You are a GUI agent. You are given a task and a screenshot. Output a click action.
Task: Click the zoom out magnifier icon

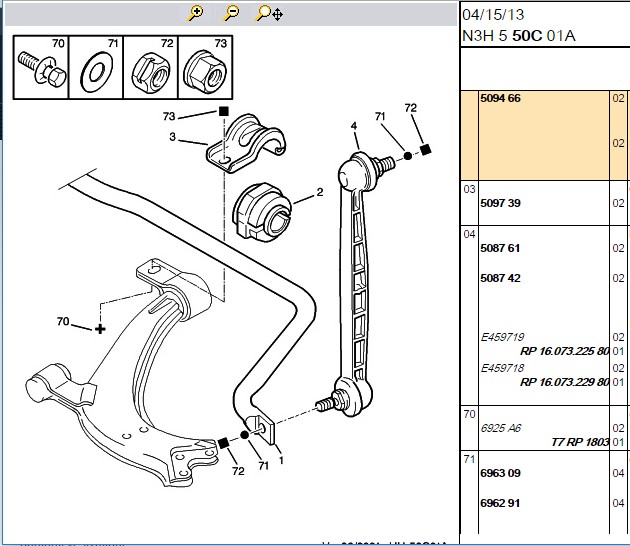(x=231, y=13)
